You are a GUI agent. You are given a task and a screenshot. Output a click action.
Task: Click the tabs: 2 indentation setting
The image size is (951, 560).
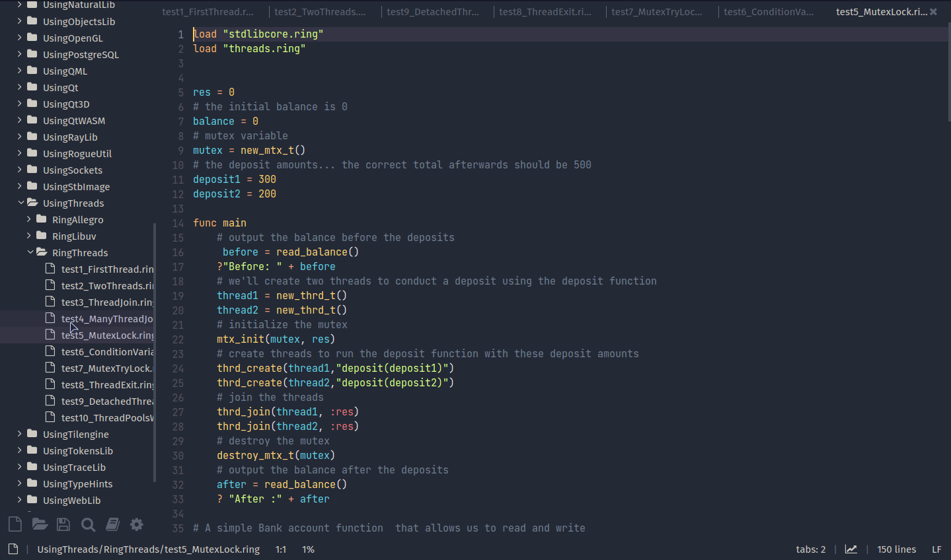click(x=810, y=549)
